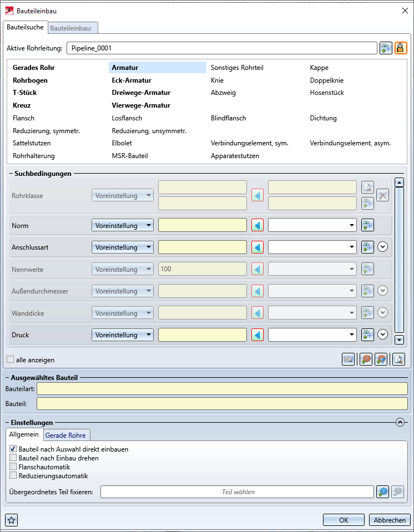Choose Blindflansch part type
This screenshot has height=532, width=414.
[x=229, y=118]
